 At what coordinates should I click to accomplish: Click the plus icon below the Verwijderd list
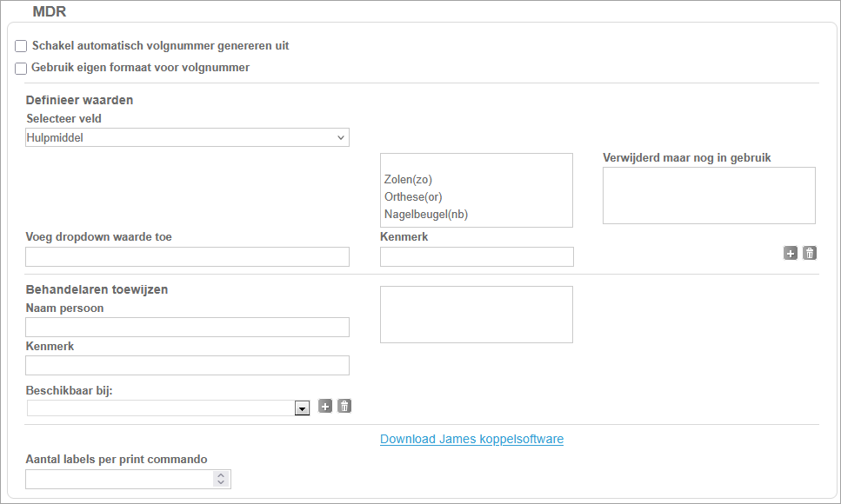pyautogui.click(x=791, y=253)
